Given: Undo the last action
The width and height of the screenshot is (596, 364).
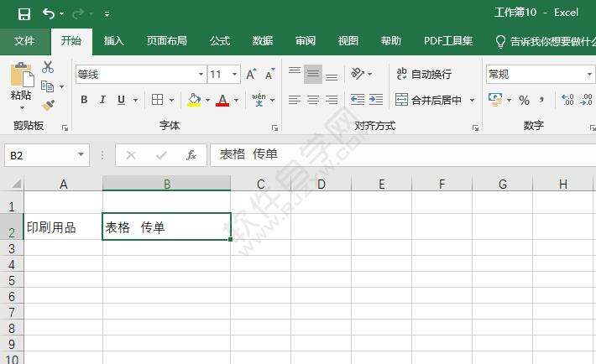Looking at the screenshot, I should 49,14.
